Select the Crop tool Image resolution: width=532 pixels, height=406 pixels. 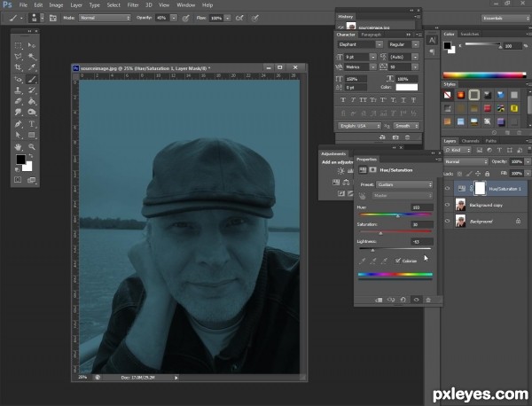tap(19, 67)
